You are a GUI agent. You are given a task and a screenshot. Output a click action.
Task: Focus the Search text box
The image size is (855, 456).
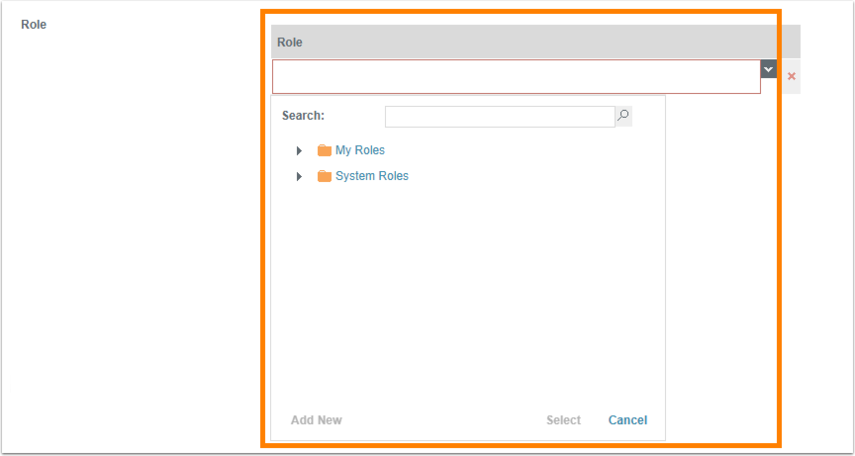[499, 117]
